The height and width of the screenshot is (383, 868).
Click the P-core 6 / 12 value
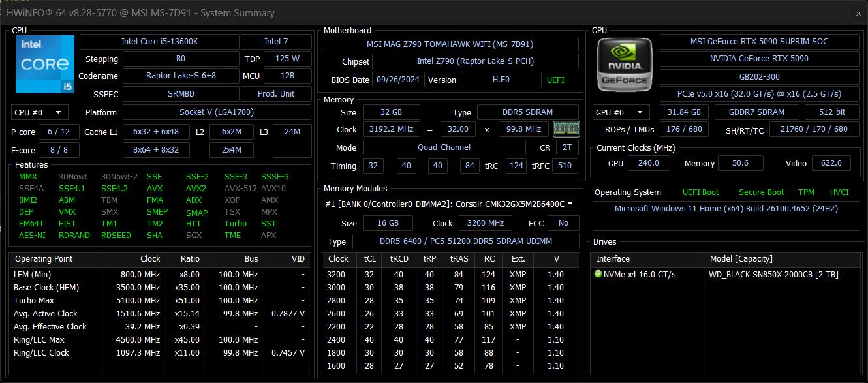(x=59, y=132)
